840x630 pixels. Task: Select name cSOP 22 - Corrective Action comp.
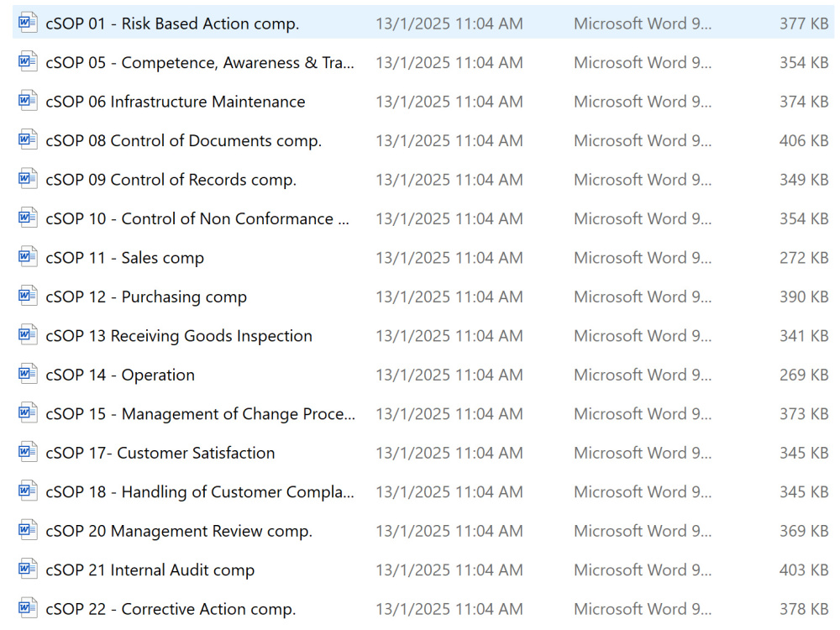point(171,610)
